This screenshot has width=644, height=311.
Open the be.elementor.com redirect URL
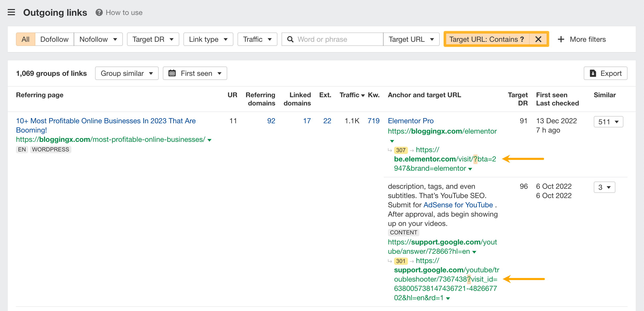pyautogui.click(x=445, y=159)
